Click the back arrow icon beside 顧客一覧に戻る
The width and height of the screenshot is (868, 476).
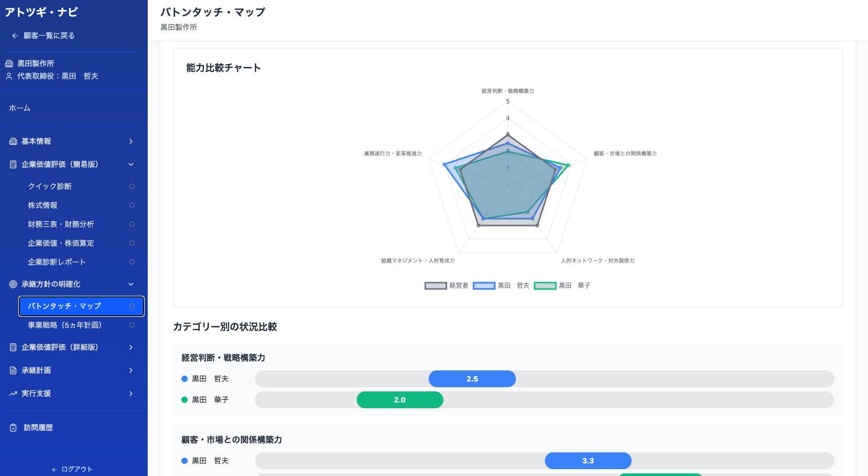point(15,36)
